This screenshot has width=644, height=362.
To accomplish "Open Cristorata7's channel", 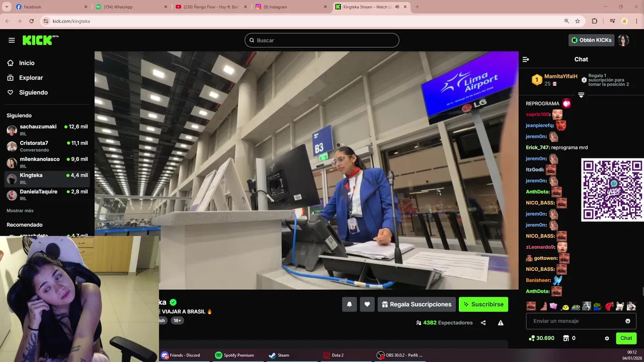I will [x=47, y=146].
